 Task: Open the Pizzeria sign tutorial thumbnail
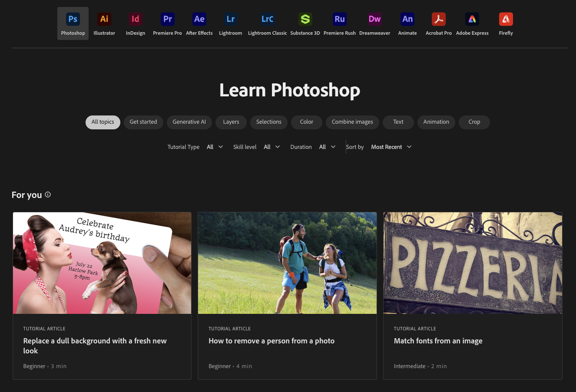click(473, 263)
